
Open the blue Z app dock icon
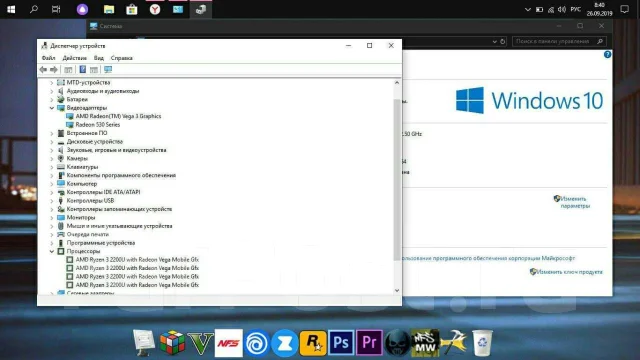pyautogui.click(x=285, y=343)
